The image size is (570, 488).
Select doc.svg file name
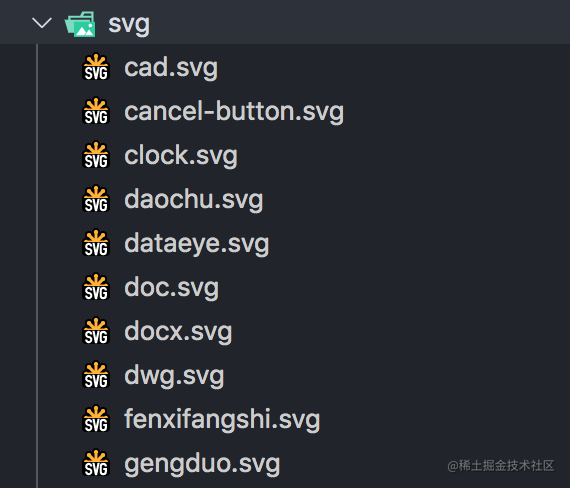171,288
